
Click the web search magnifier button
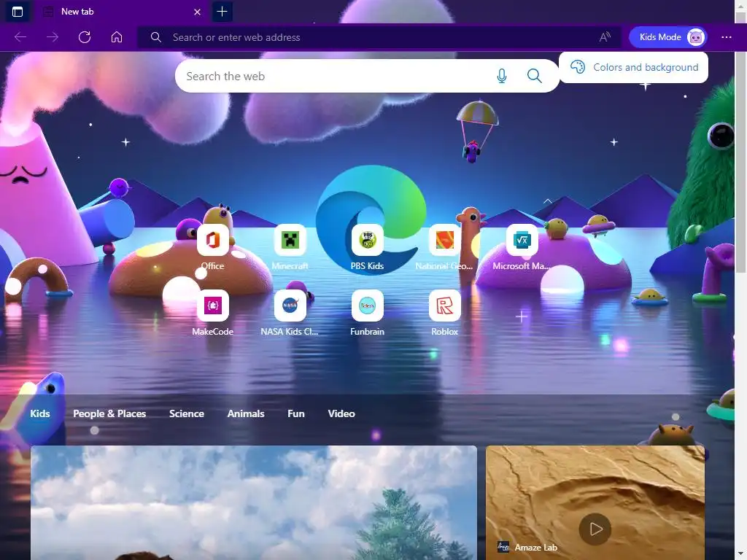coord(534,76)
